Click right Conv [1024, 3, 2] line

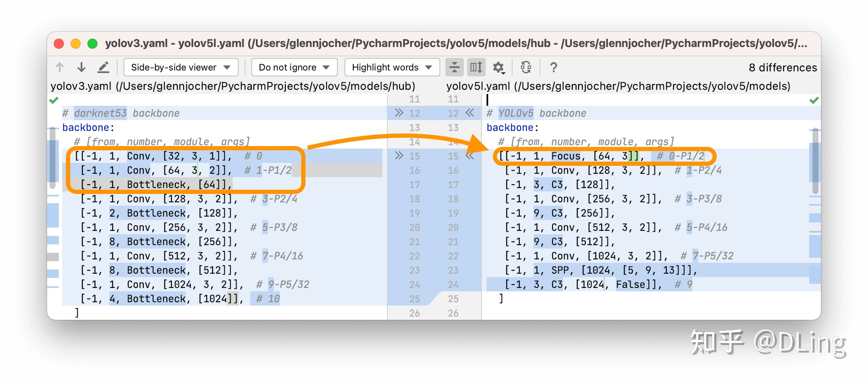619,256
